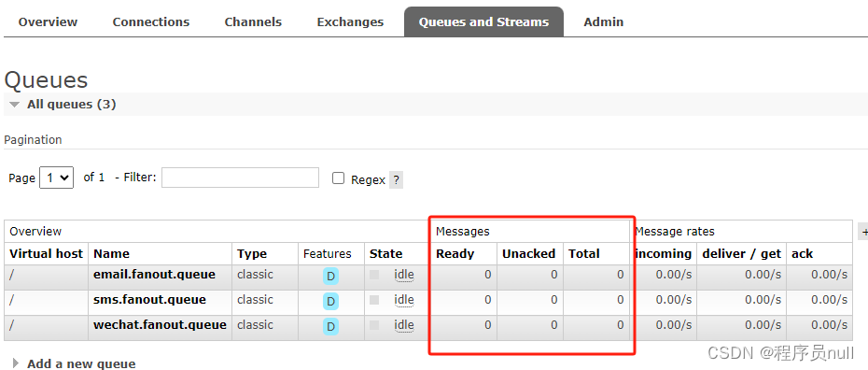This screenshot has height=370, width=868.
Task: Click the state indicator square for sms.fanout.queue
Action: [x=374, y=300]
